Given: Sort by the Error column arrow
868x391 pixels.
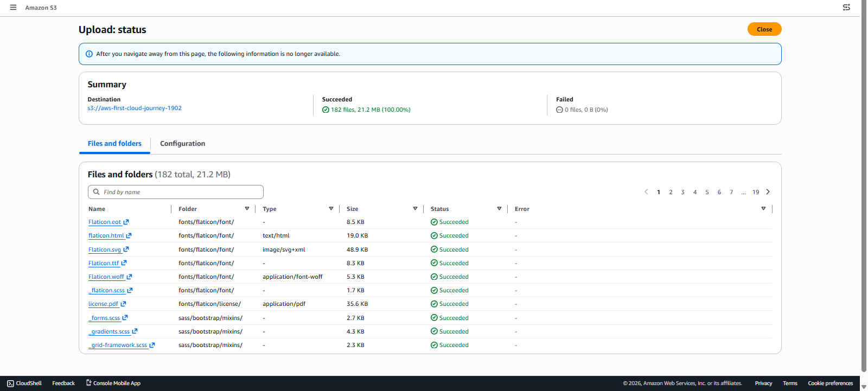Looking at the screenshot, I should click(x=763, y=209).
